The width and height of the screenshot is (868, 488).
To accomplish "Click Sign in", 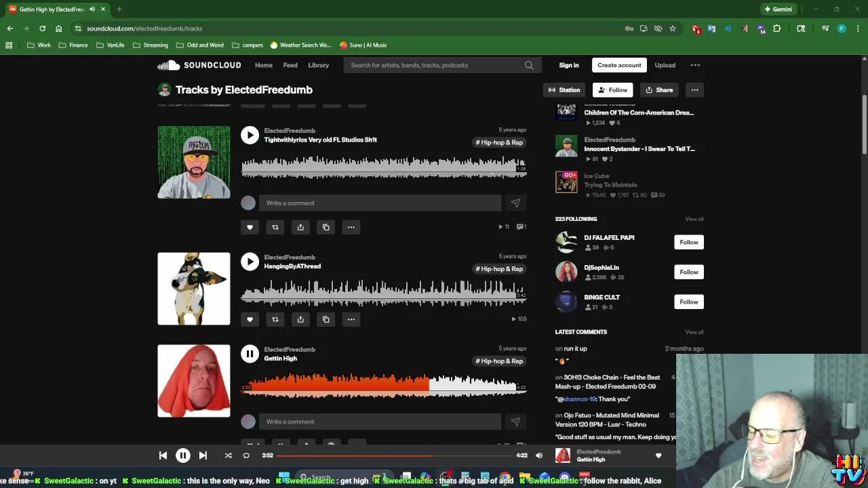I will (x=569, y=65).
